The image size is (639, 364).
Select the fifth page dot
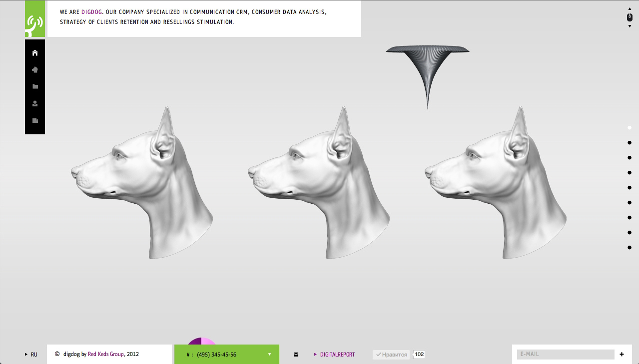click(x=630, y=188)
